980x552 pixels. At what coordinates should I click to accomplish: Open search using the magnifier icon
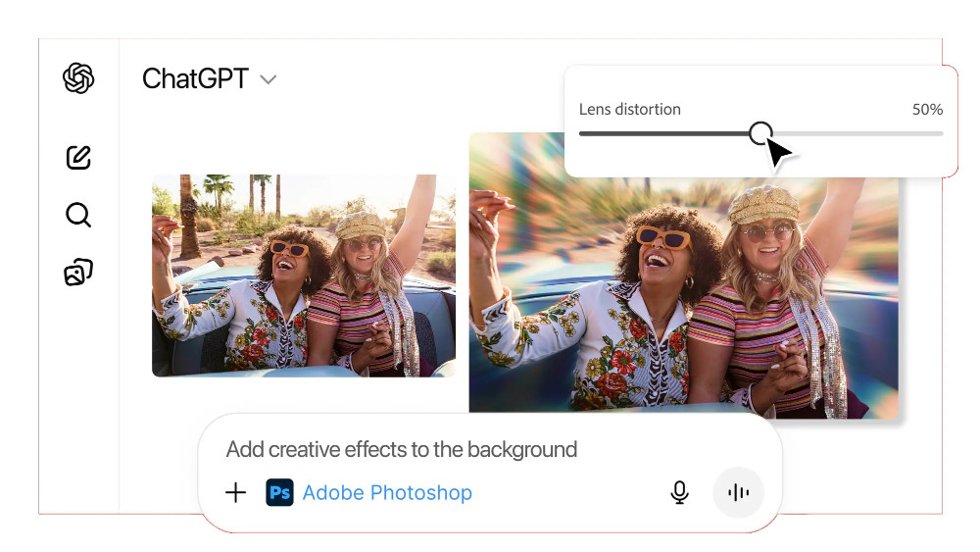78,215
